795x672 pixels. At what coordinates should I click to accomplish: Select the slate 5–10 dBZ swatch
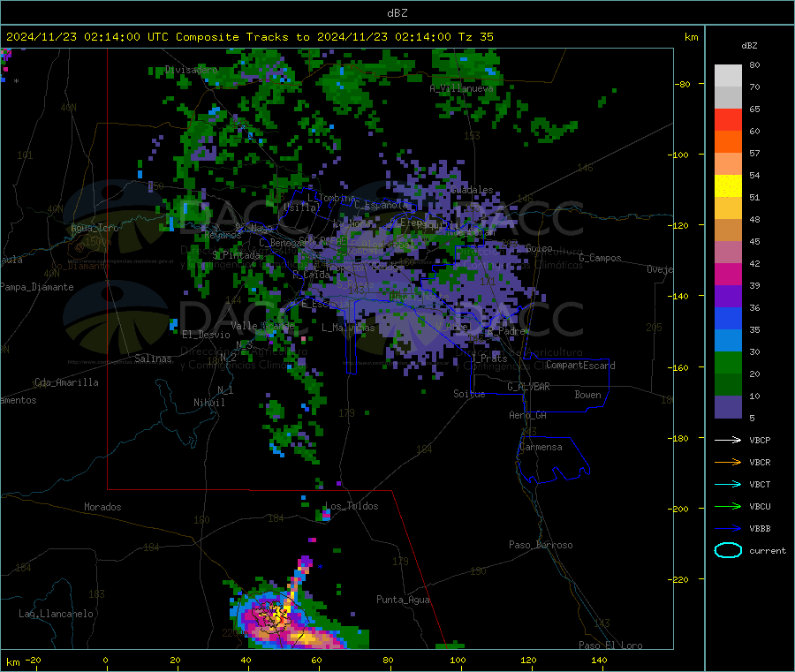[728, 407]
